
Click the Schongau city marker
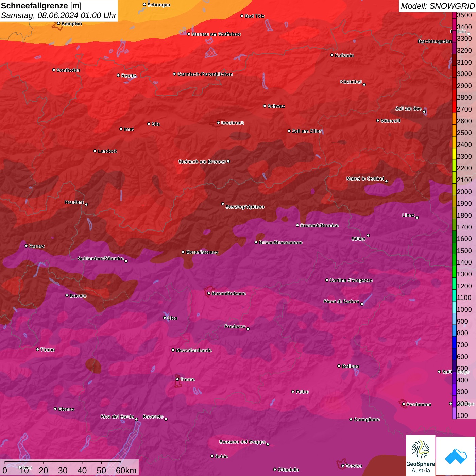pyautogui.click(x=144, y=5)
